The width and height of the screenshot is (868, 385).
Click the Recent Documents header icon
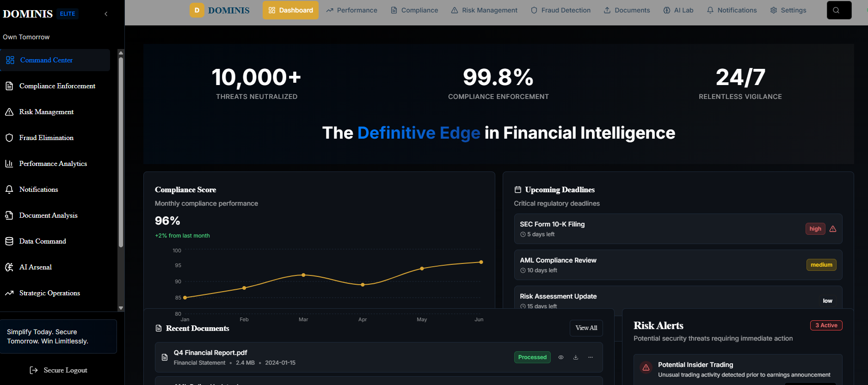point(159,328)
